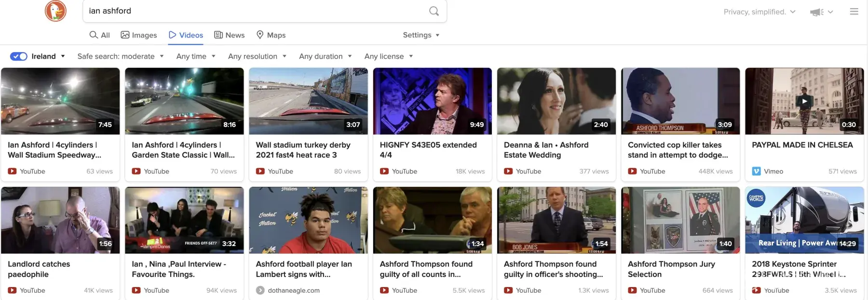
Task: Click the megaphone icon
Action: coord(817,12)
